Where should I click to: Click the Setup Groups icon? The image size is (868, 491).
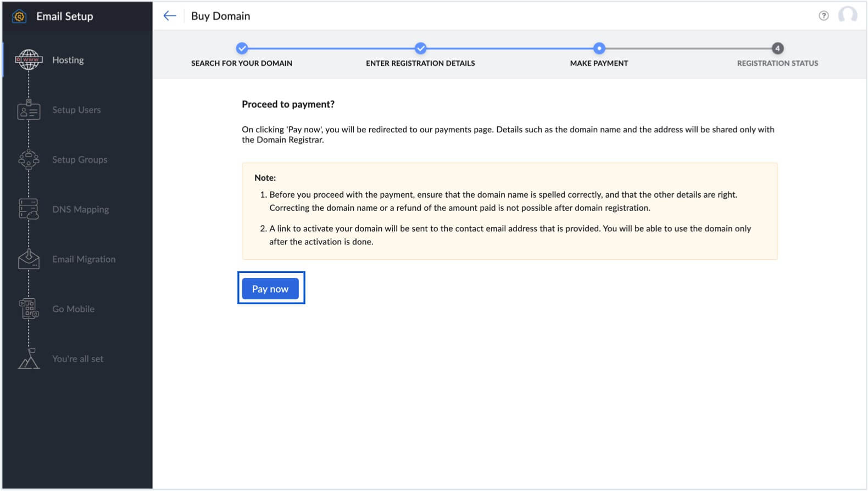tap(29, 160)
